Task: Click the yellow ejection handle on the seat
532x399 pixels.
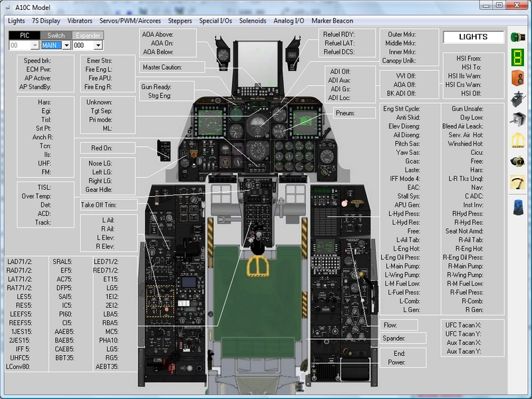Action: (x=257, y=267)
